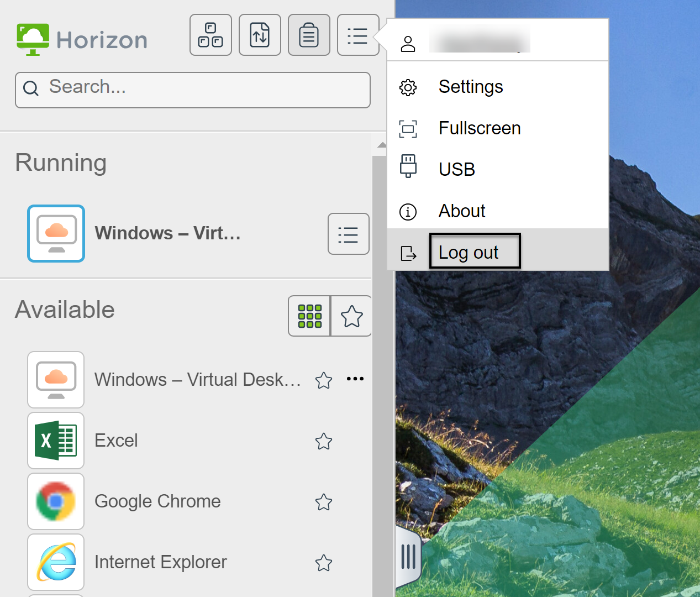Image resolution: width=700 pixels, height=597 pixels.
Task: Launch the Excel application icon
Action: click(56, 441)
